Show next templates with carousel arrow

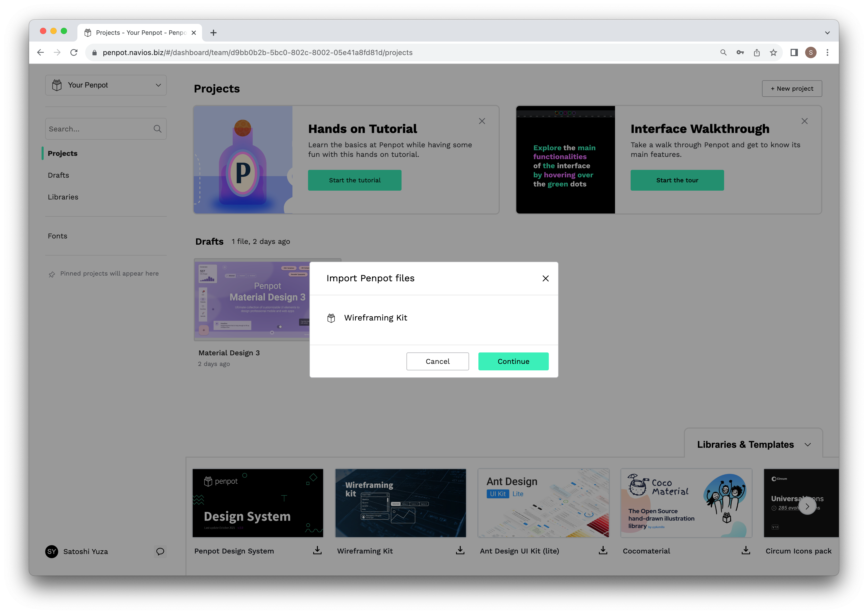[x=807, y=506]
